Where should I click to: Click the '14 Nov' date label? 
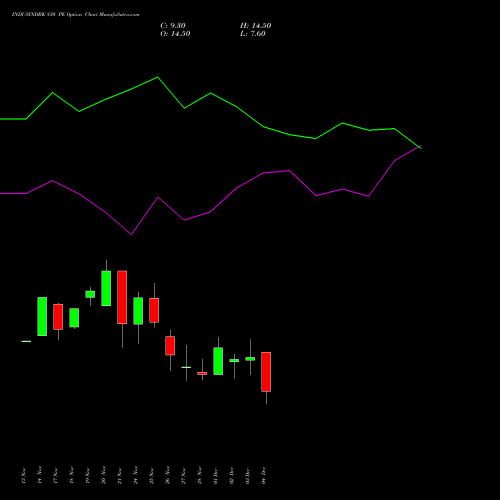tap(40, 475)
